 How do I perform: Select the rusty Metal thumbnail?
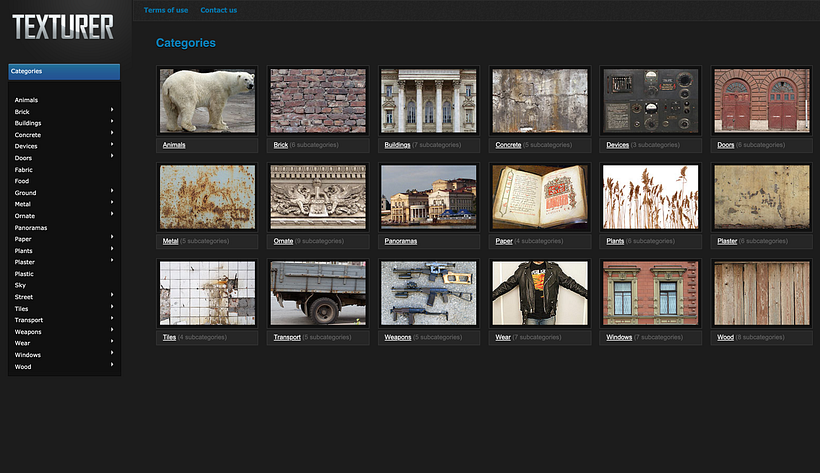(207, 197)
